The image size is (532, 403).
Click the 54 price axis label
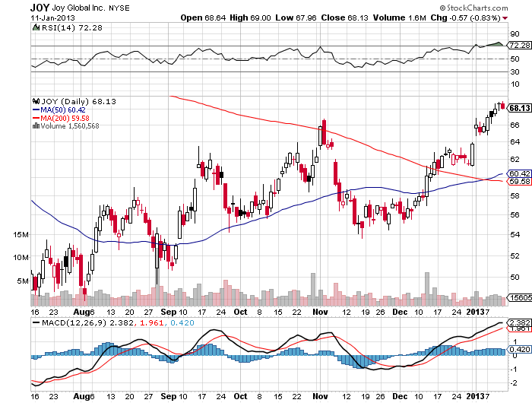(515, 234)
